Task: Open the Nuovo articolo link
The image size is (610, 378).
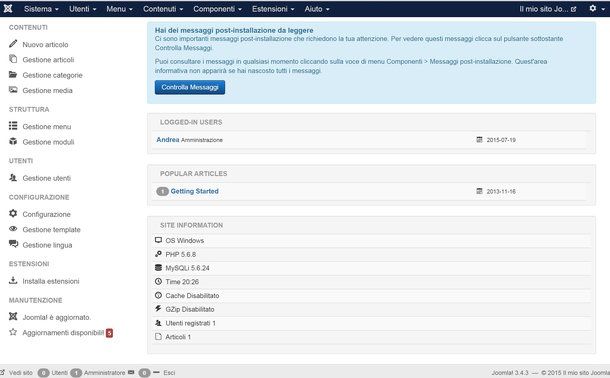Action: coord(45,44)
